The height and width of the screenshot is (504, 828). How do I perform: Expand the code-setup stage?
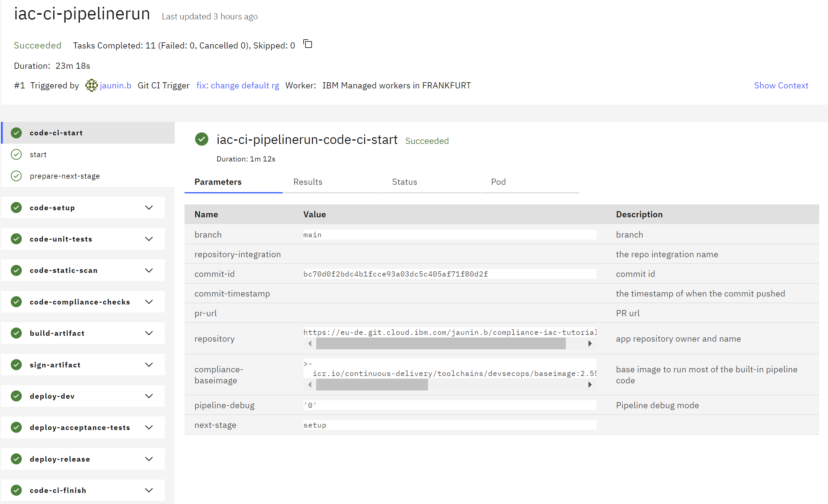[149, 207]
